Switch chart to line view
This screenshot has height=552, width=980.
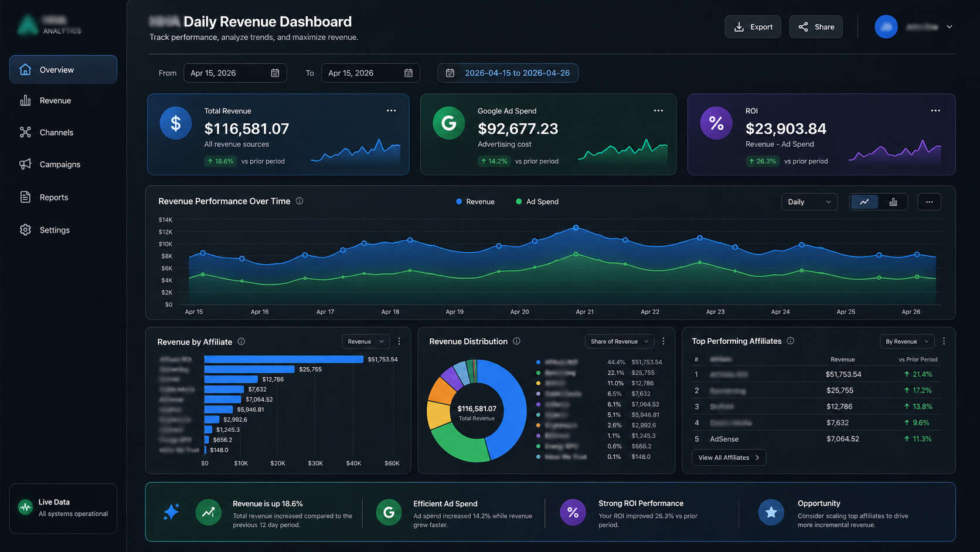[x=864, y=202]
